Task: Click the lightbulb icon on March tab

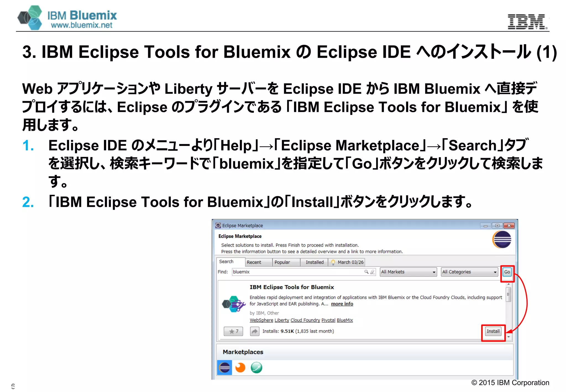Action: click(333, 262)
